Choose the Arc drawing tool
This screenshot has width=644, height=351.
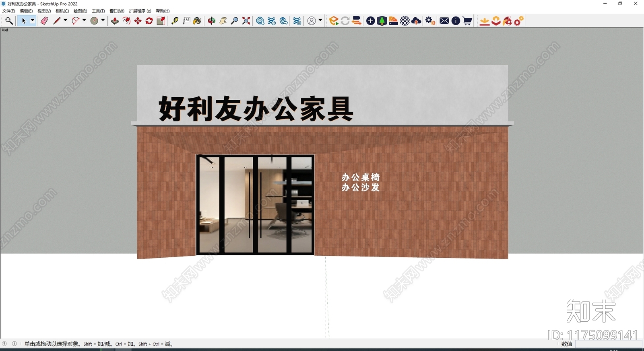click(x=75, y=21)
